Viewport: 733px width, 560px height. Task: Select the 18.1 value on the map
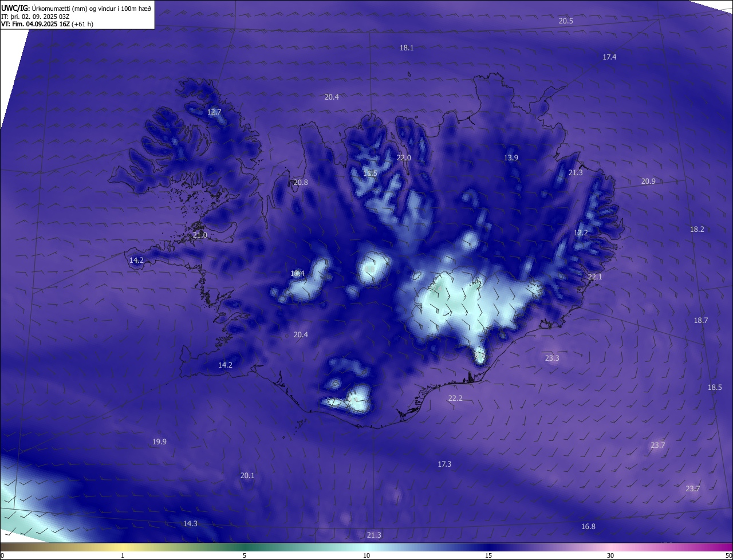tap(407, 48)
